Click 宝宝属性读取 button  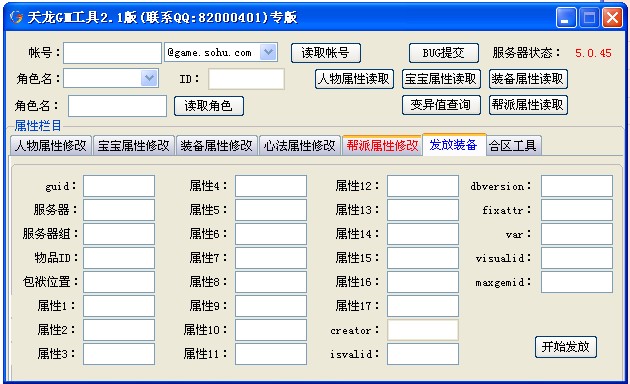[441, 79]
